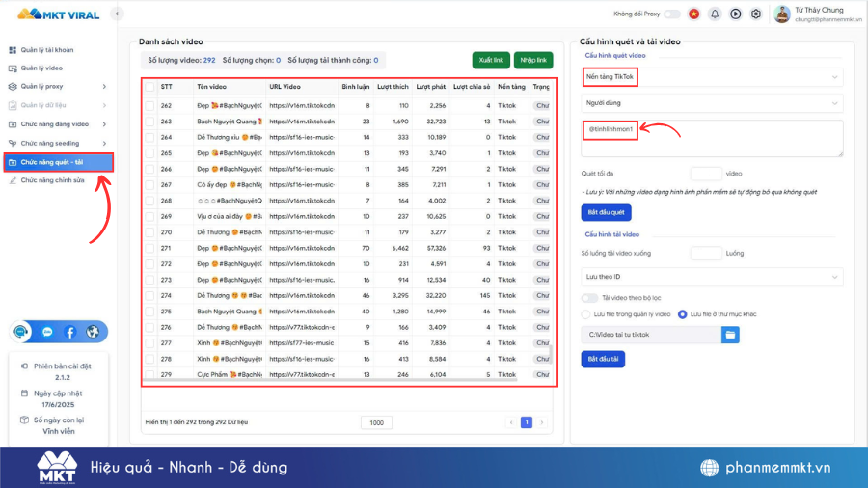Expand Chức năng đăng video submenu arrow
This screenshot has width=868, height=488.
104,124
